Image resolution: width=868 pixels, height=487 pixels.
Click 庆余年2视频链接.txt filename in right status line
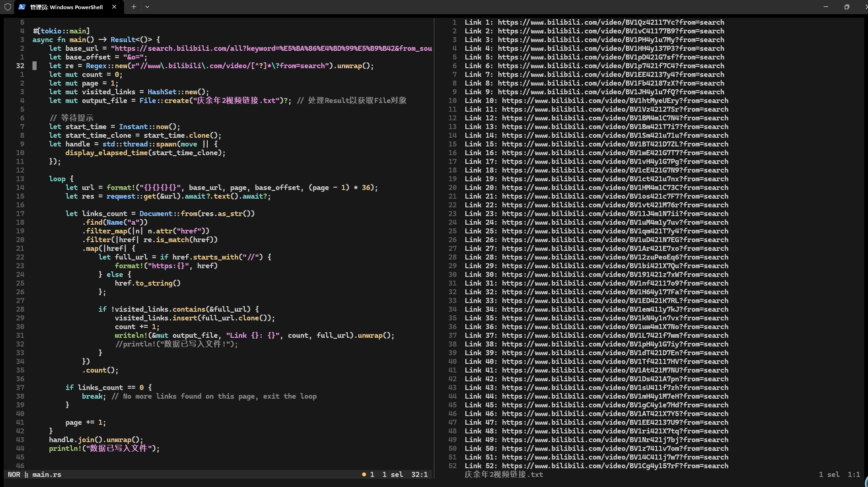(504, 475)
